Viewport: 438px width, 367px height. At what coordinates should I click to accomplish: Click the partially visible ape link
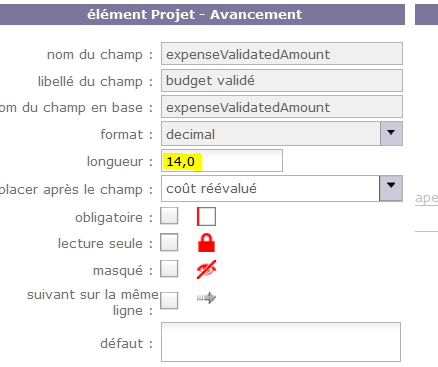[427, 198]
